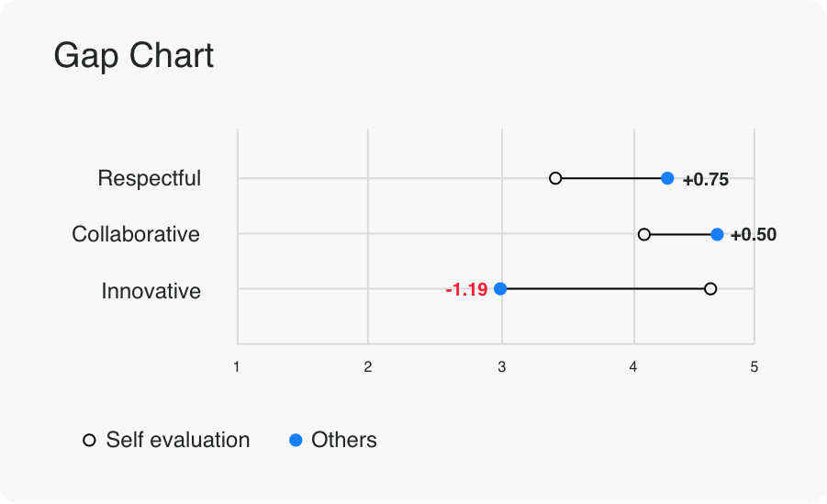Select the Collaborative row label
This screenshot has width=827, height=504.
[136, 234]
